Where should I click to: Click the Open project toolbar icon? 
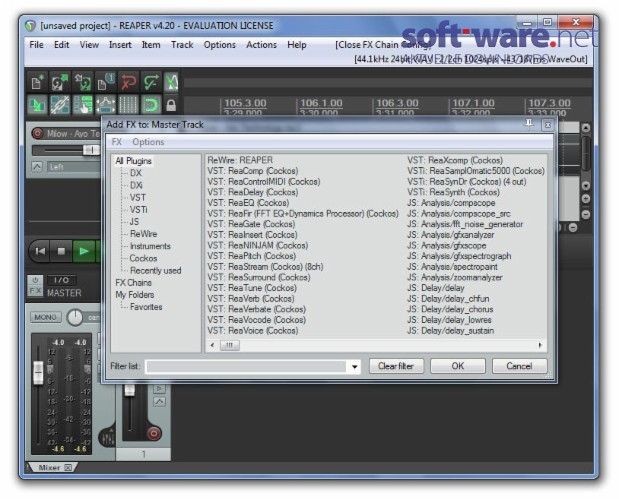click(x=60, y=82)
